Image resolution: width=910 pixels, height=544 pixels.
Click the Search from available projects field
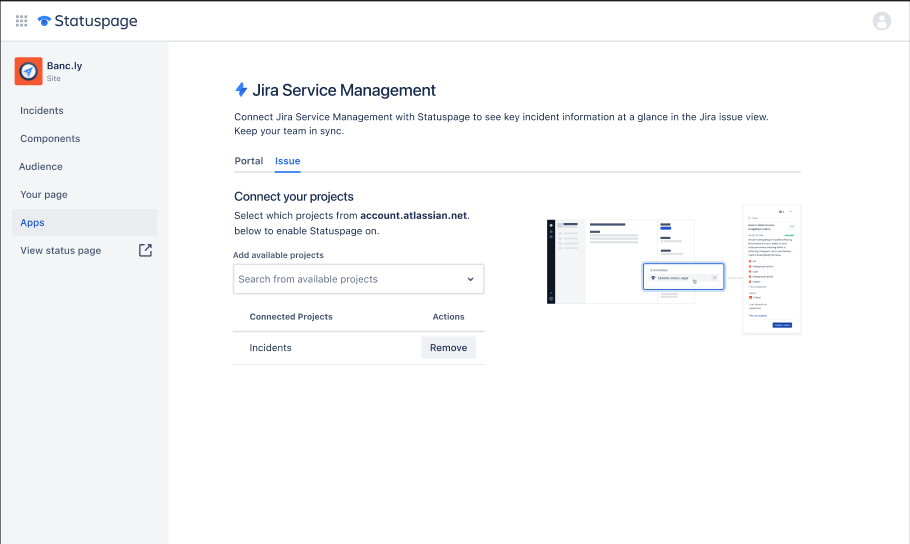(x=358, y=279)
